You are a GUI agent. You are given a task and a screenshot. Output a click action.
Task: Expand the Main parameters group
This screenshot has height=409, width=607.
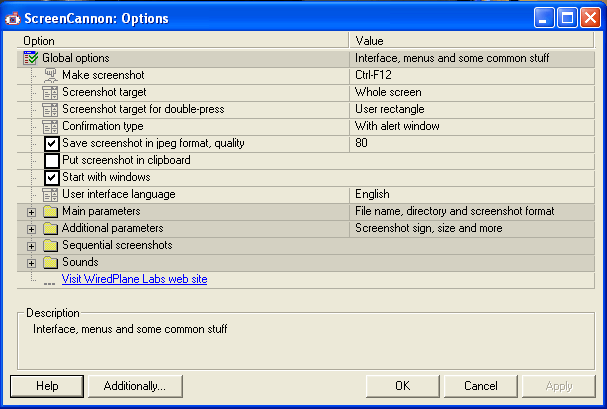point(31,212)
